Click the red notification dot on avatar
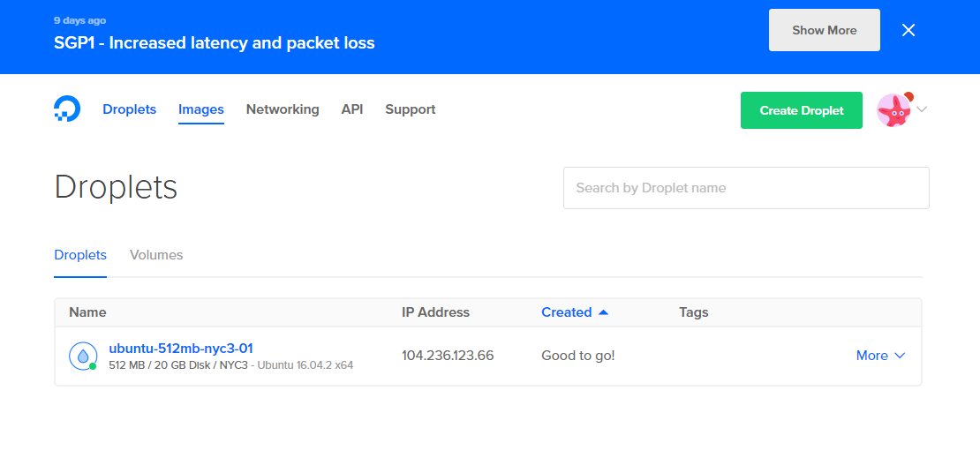 [x=908, y=97]
